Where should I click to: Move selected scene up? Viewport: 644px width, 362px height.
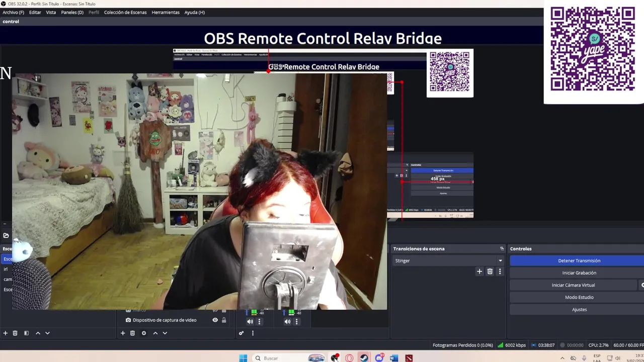click(38, 333)
